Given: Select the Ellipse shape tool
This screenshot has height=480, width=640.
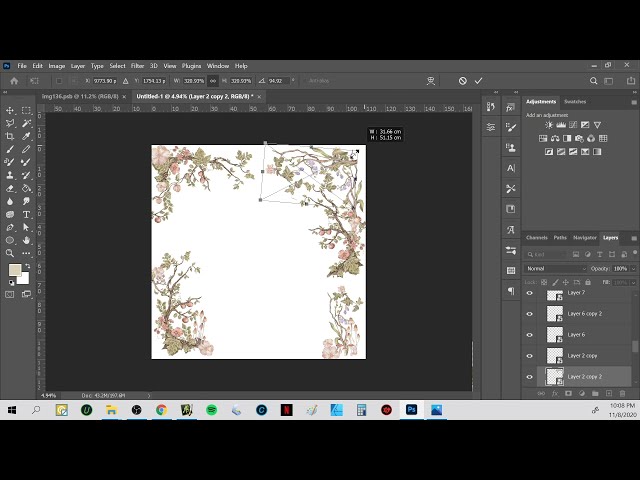Looking at the screenshot, I should 10,240.
